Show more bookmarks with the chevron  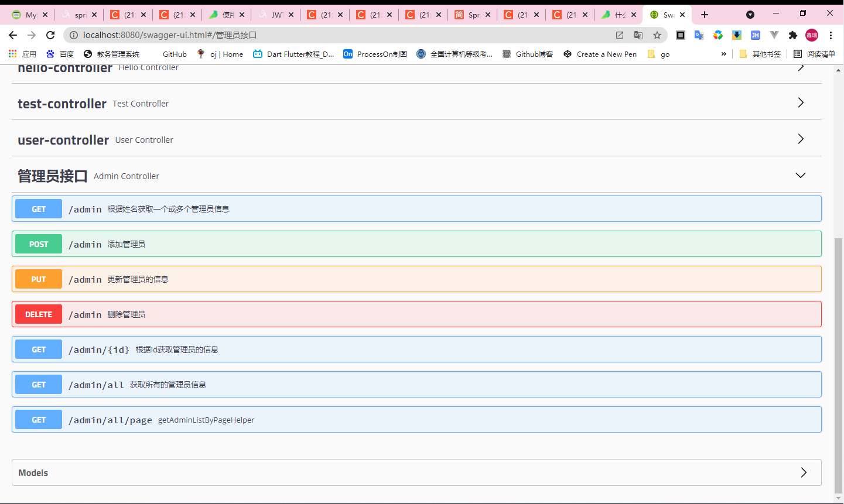point(723,54)
